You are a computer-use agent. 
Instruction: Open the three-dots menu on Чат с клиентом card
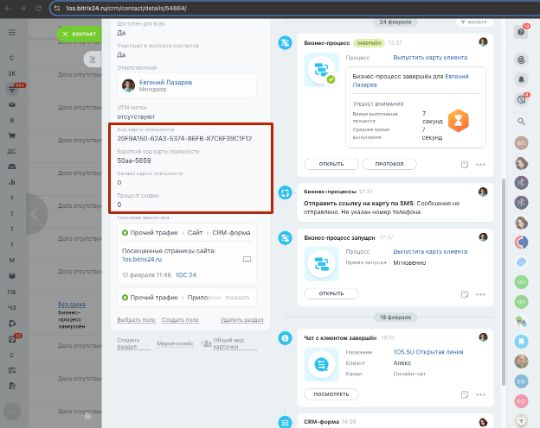(x=480, y=395)
